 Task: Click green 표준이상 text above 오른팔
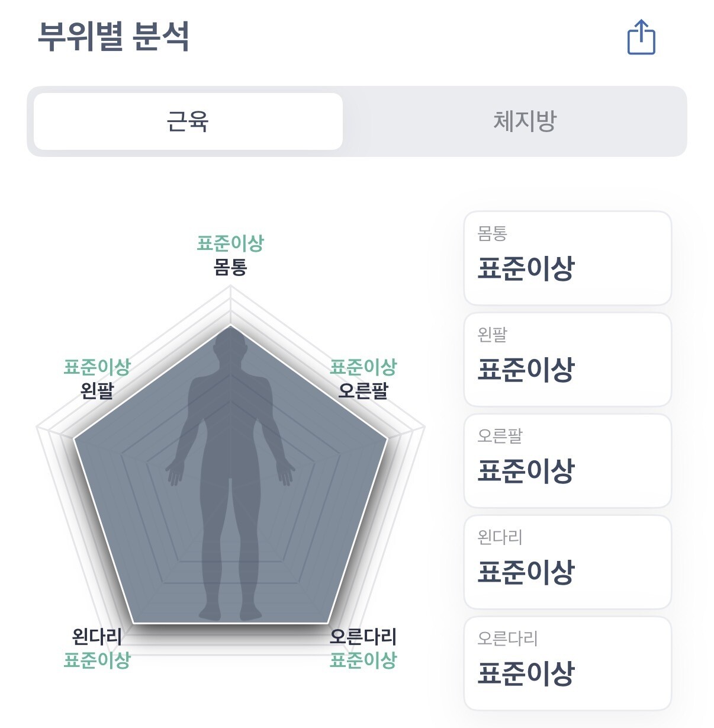[x=363, y=367]
